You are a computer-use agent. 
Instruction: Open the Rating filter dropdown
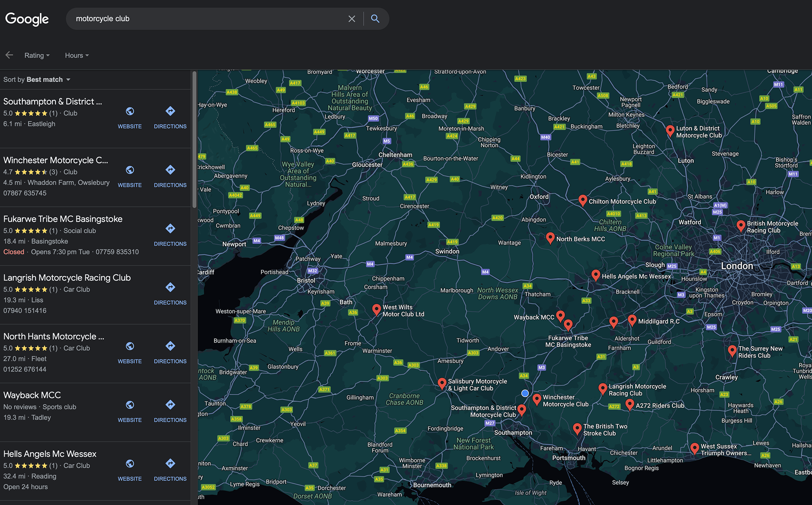click(37, 55)
